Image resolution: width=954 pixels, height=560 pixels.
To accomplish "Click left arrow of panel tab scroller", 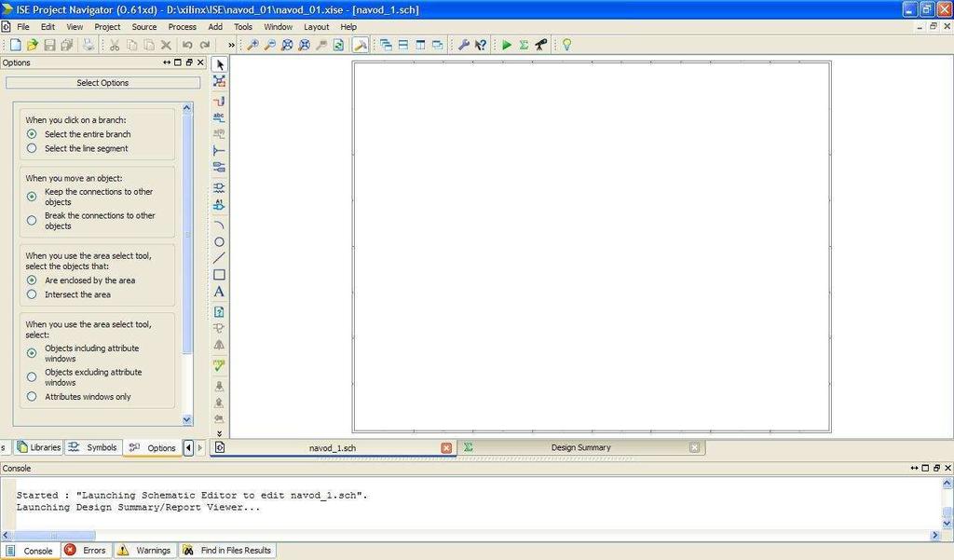I will (x=188, y=448).
